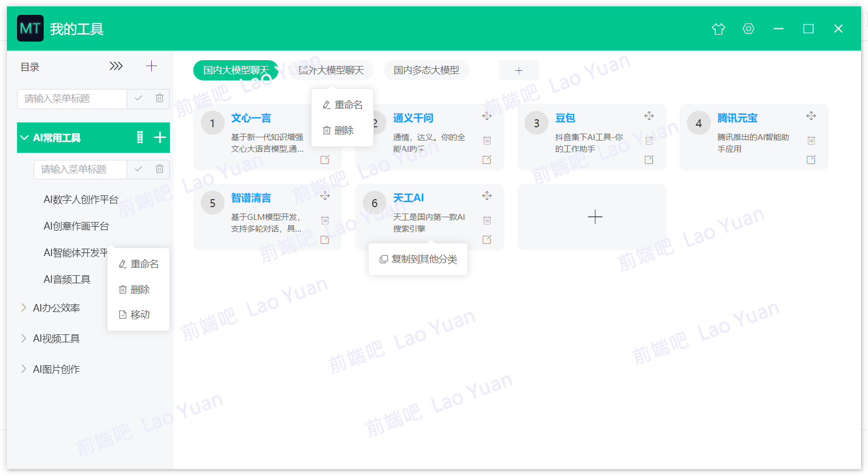This screenshot has height=476, width=868.
Task: Edit the 天工AI card
Action: point(487,240)
